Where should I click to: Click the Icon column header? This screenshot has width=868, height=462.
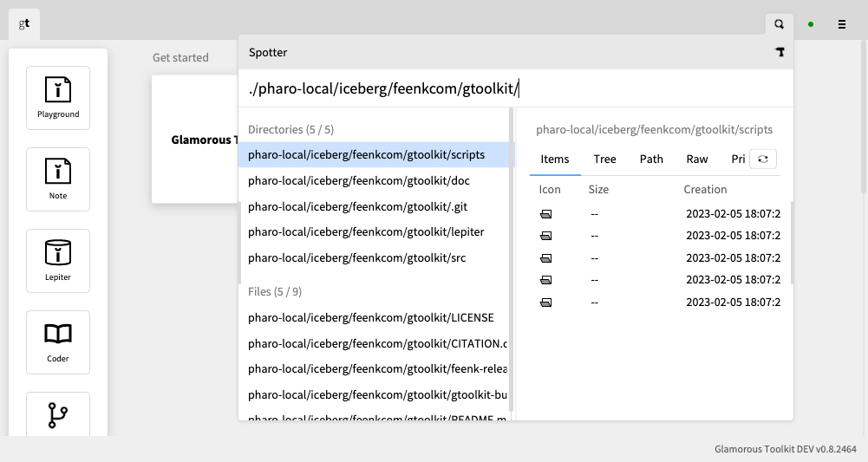pyautogui.click(x=550, y=189)
